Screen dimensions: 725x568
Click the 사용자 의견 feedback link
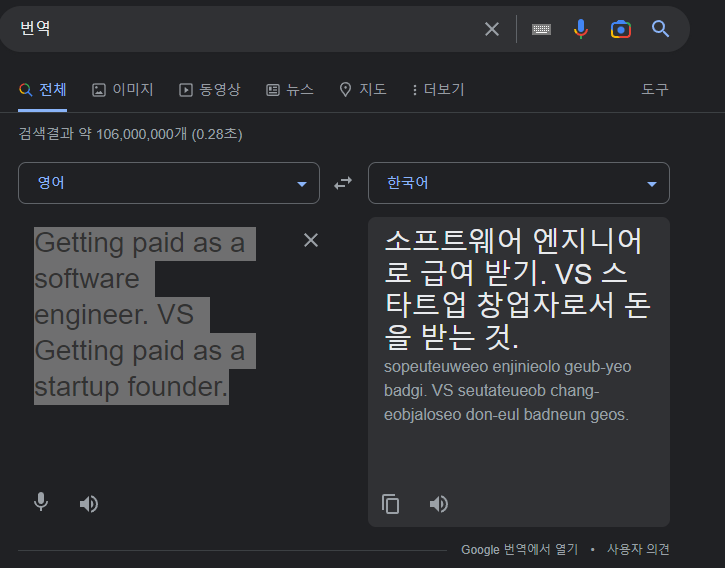[x=638, y=549]
